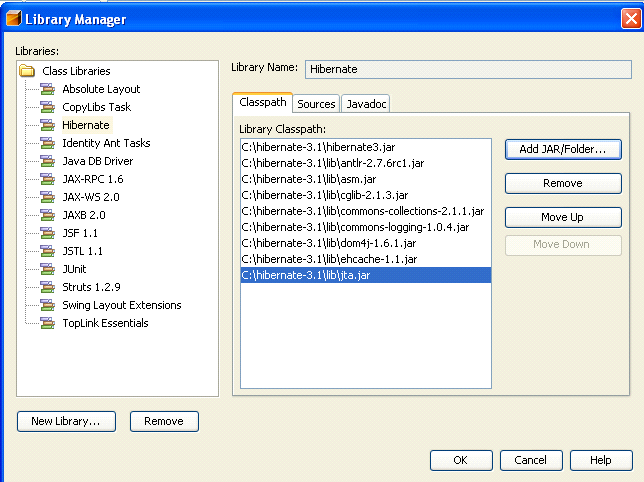Click the Library Name field
Screen dimensions: 644x482
(468, 69)
